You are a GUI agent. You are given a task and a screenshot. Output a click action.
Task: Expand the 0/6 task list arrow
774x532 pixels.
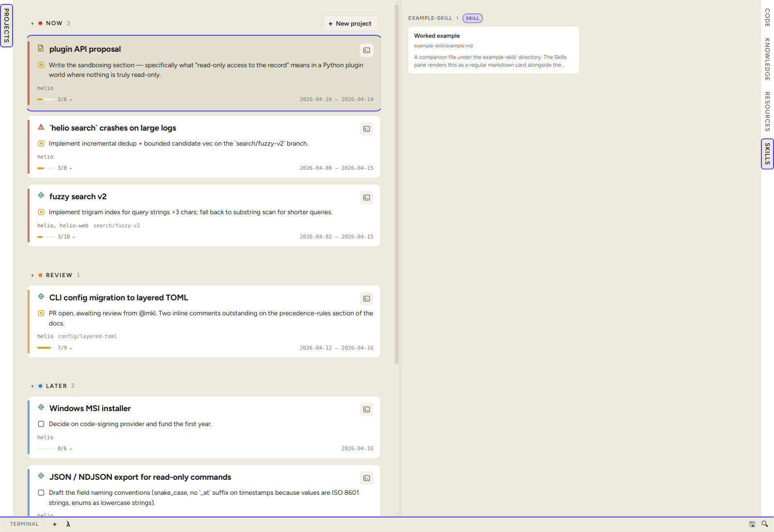71,449
